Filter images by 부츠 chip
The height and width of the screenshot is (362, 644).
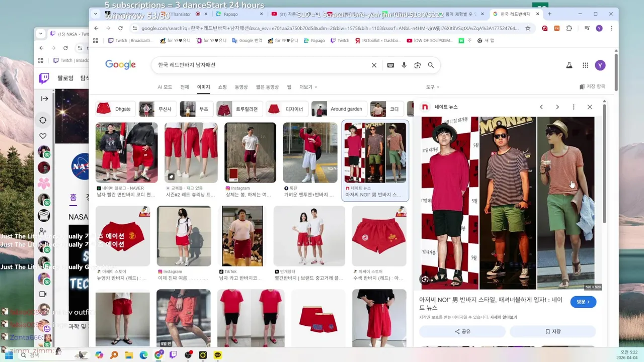tap(197, 109)
